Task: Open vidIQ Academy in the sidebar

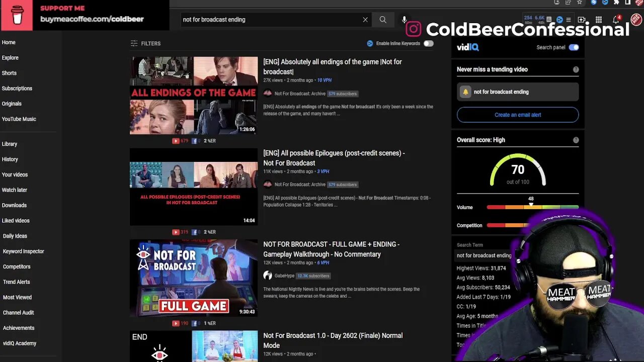Action: click(20, 343)
